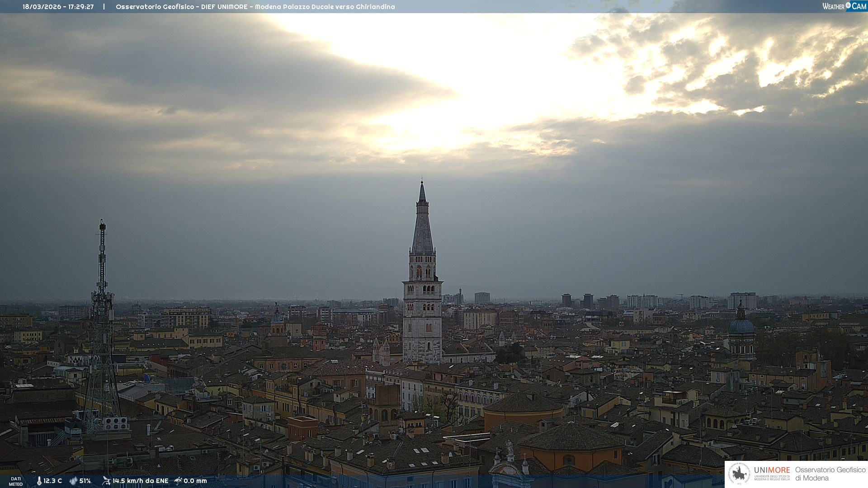This screenshot has height=488, width=868.
Task: Click the wind anemometer icon
Action: [106, 481]
